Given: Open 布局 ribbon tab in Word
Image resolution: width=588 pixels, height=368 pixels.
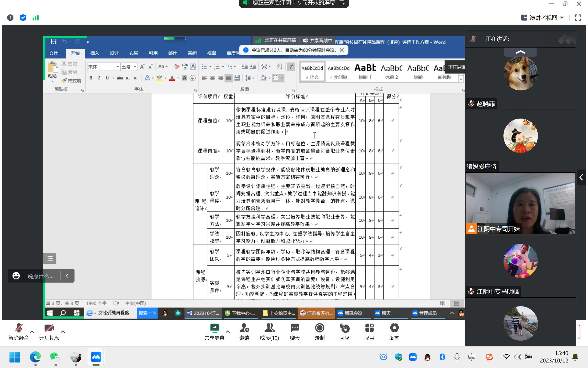Looking at the screenshot, I should point(133,53).
